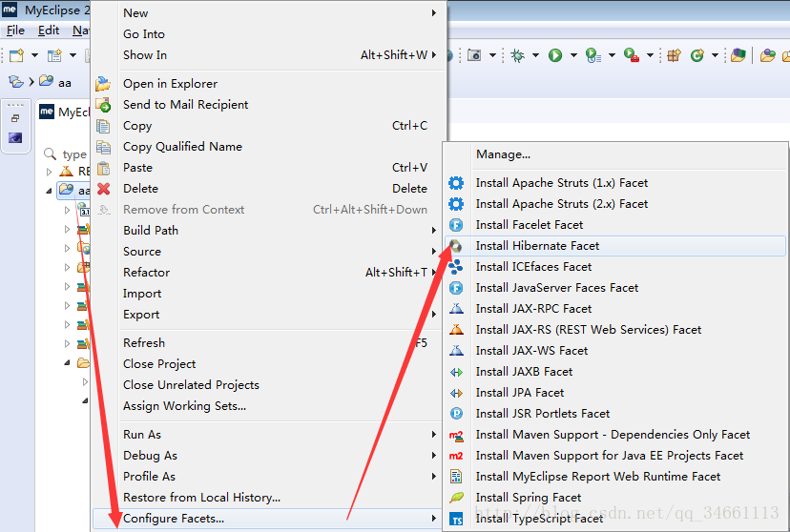790x532 pixels.
Task: Open the Run dropdown arrow
Action: (x=573, y=55)
